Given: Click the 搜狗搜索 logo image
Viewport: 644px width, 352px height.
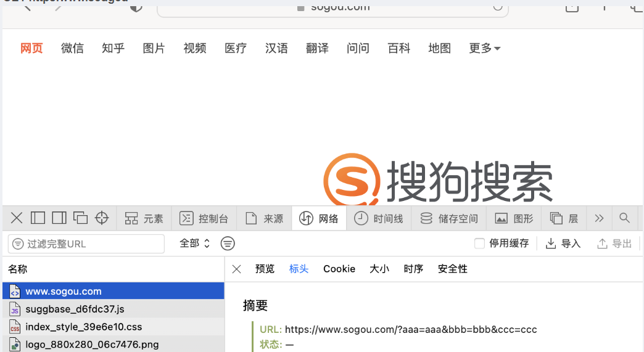Looking at the screenshot, I should tap(438, 179).
